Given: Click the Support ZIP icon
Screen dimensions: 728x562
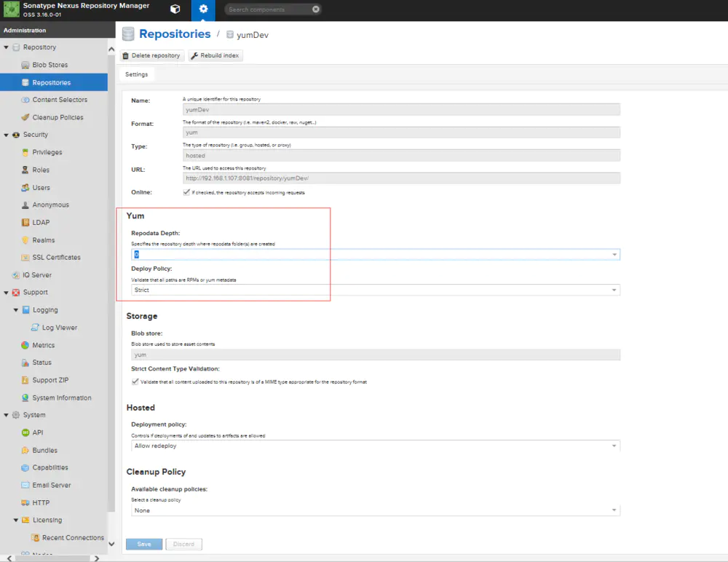Looking at the screenshot, I should 25,380.
